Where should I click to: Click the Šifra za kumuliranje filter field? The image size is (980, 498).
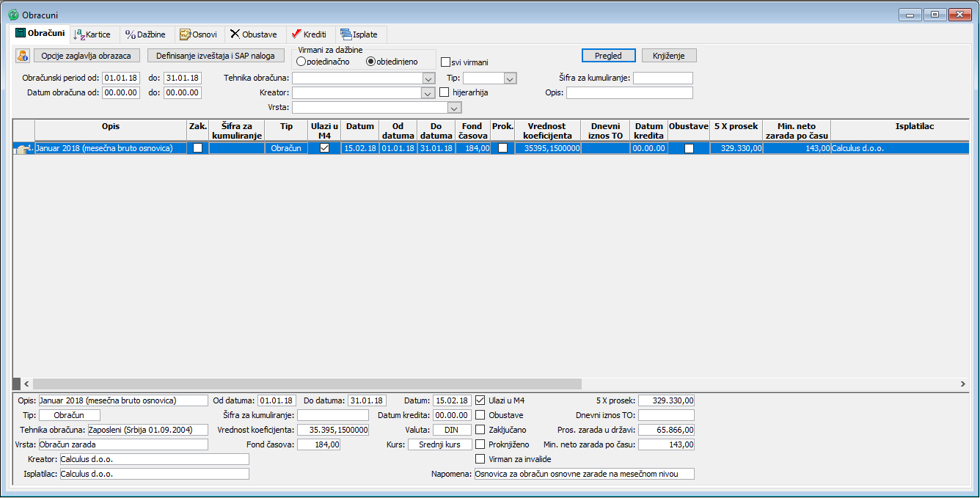[x=662, y=78]
